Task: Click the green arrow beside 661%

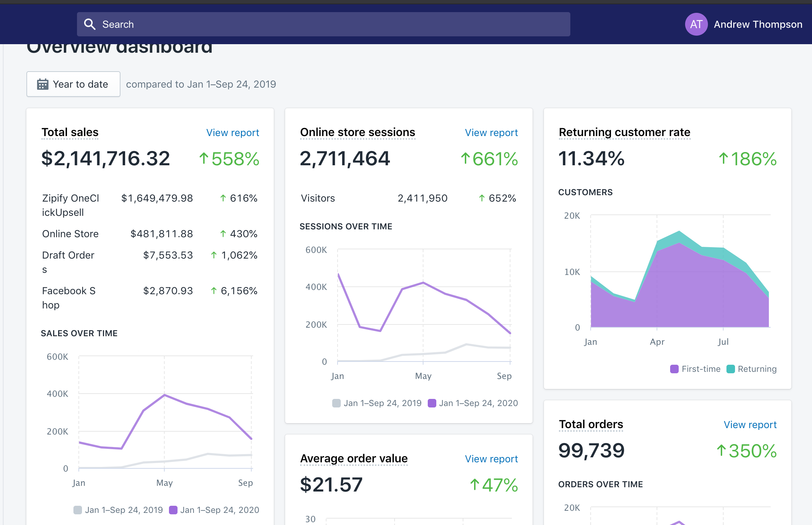Action: 465,158
